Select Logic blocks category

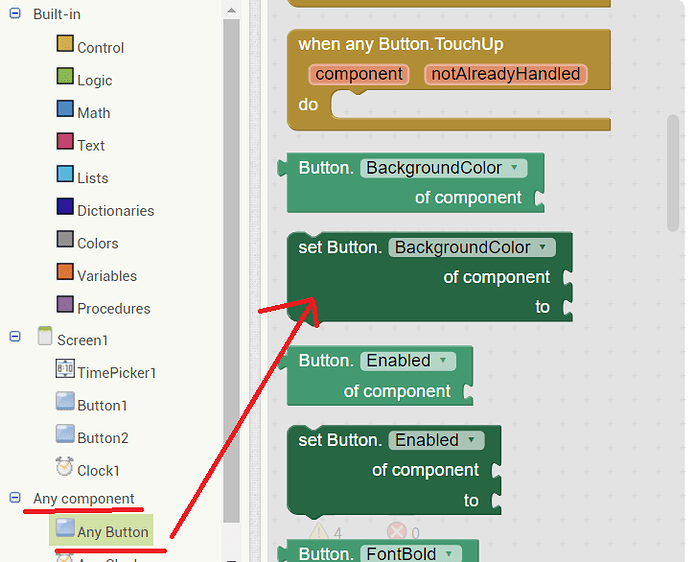[95, 81]
